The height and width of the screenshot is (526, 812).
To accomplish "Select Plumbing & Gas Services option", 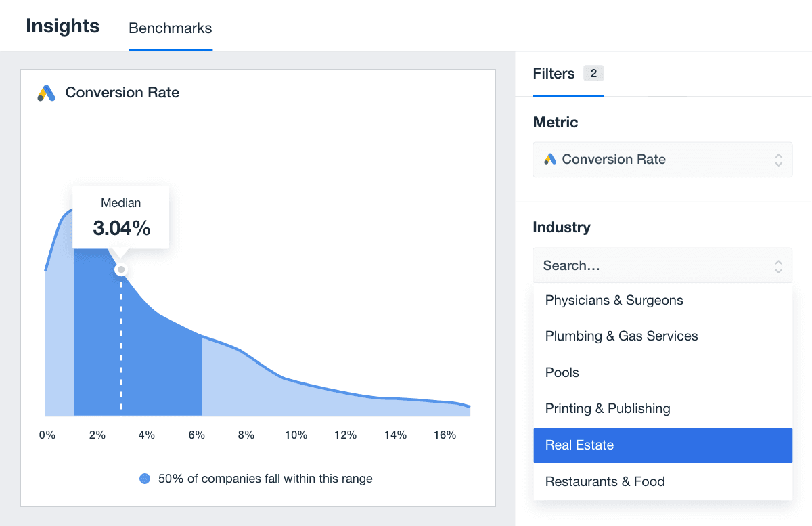I will (x=621, y=336).
